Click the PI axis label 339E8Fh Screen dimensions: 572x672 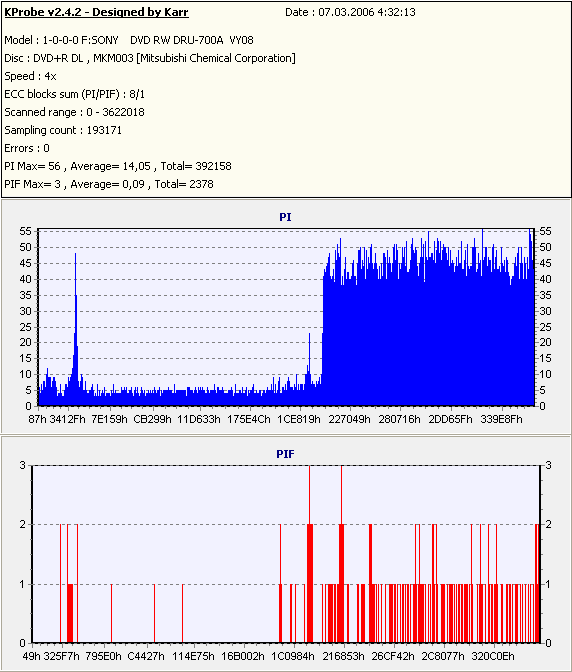501,419
